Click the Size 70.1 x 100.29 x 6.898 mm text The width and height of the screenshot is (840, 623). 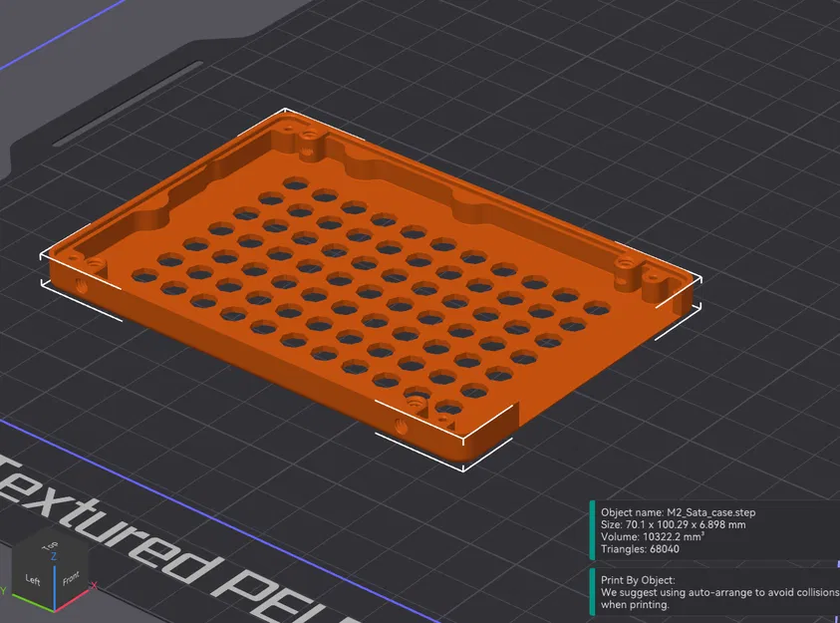(673, 525)
